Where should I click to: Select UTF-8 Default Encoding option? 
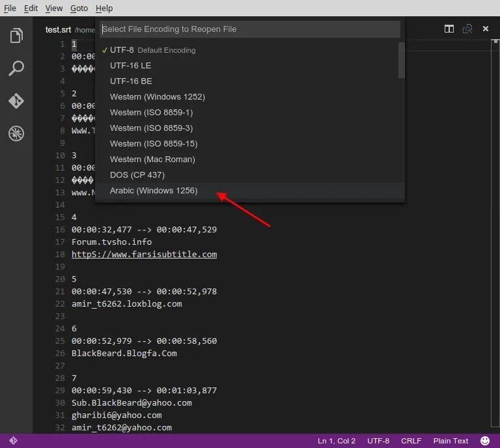[x=250, y=50]
